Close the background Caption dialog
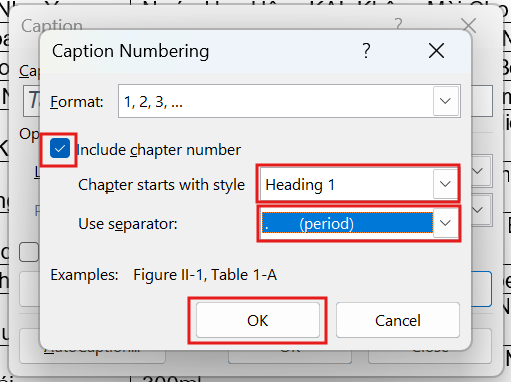511x382 pixels. pos(469,25)
